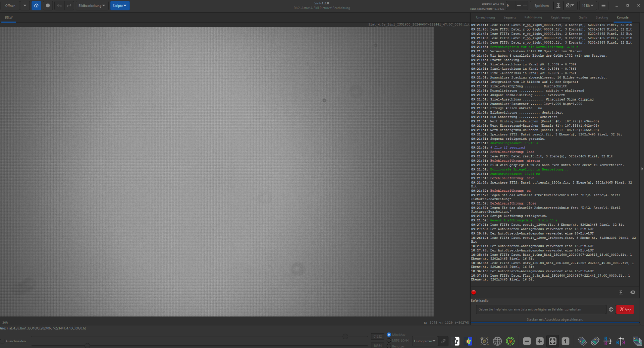
Task: Click the zoom-to-fit icon
Action: click(x=552, y=341)
